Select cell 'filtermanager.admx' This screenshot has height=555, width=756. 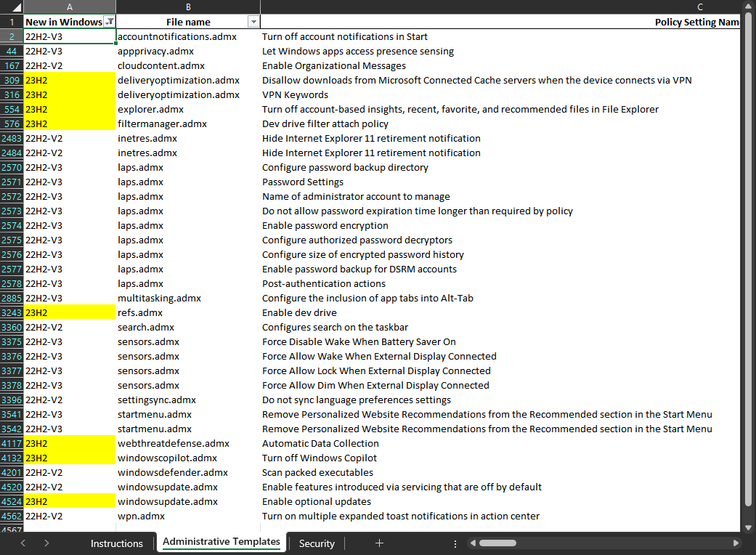tap(188, 123)
